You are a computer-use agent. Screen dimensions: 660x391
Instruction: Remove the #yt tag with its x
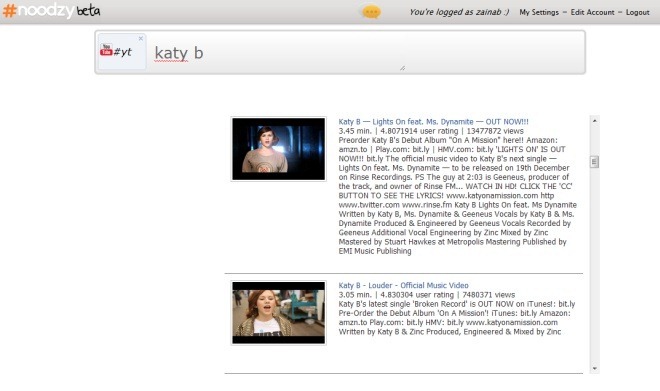[x=141, y=38]
